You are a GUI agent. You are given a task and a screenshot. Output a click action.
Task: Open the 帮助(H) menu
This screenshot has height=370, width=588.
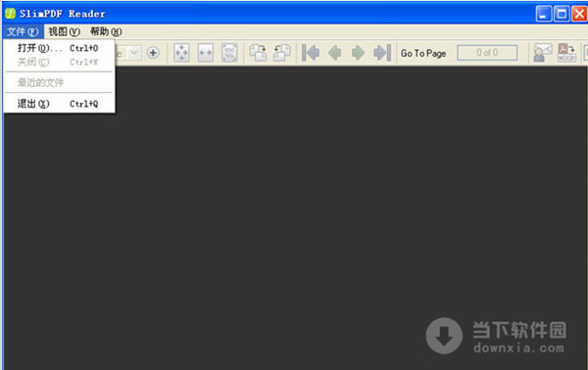[106, 32]
